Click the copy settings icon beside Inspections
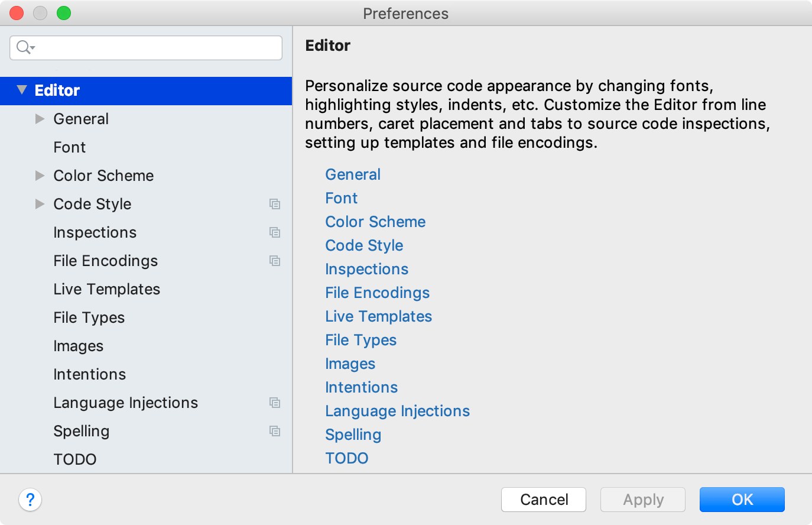The height and width of the screenshot is (525, 812). click(275, 232)
